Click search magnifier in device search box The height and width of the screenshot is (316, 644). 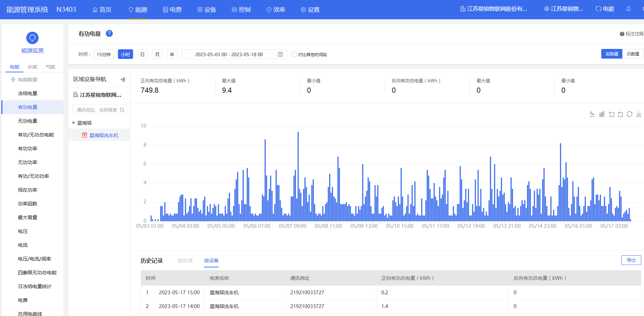click(122, 110)
